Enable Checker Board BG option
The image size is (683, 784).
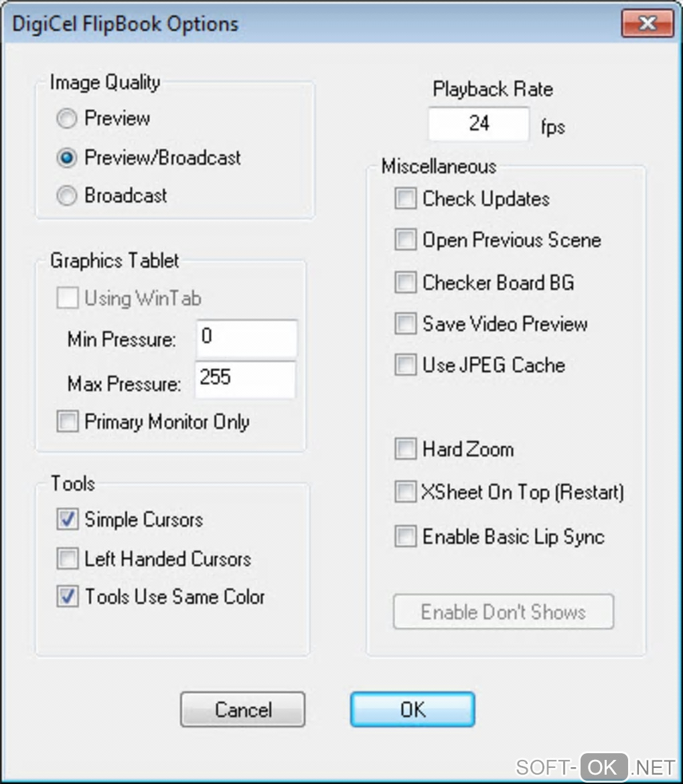(405, 283)
